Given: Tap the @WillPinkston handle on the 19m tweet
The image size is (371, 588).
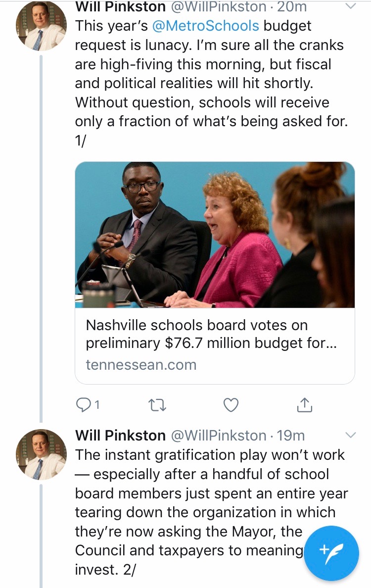Looking at the screenshot, I should click(x=218, y=436).
